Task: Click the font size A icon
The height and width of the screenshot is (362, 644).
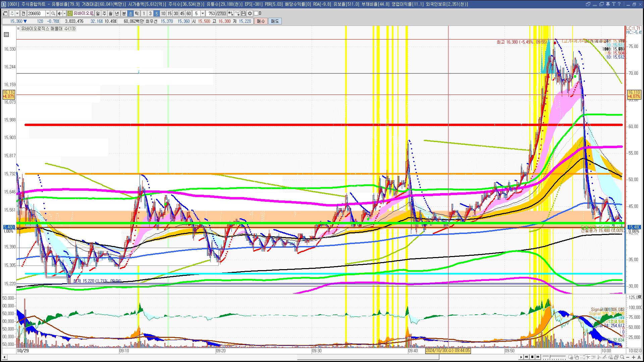Action: pos(639,357)
